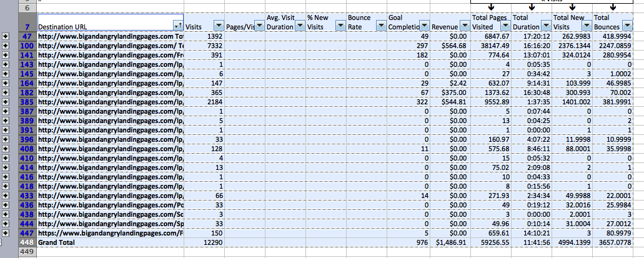Select the https URL cell in row 447
This screenshot has height=258, width=644.
110,233
